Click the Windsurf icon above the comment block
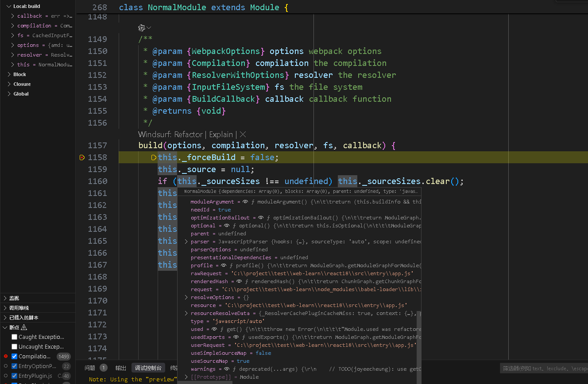588x384 pixels. point(142,28)
